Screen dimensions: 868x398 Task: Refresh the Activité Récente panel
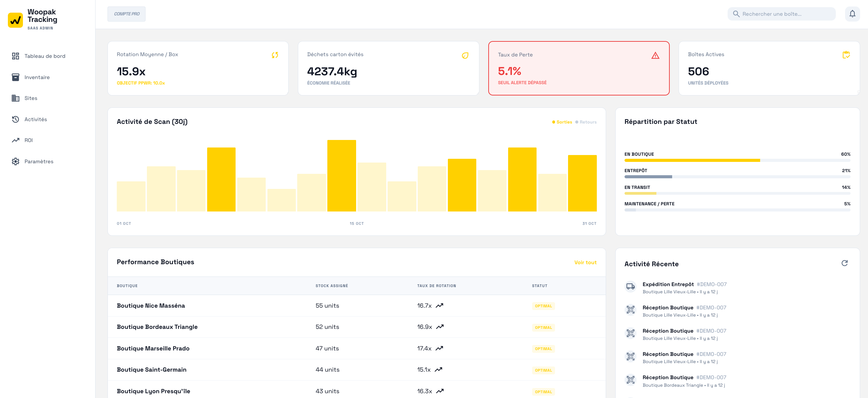click(x=844, y=263)
